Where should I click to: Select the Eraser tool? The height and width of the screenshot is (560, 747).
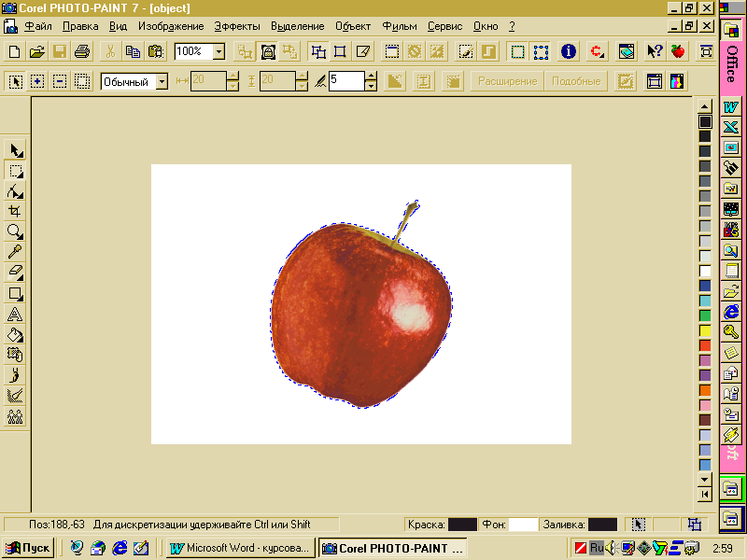(15, 273)
